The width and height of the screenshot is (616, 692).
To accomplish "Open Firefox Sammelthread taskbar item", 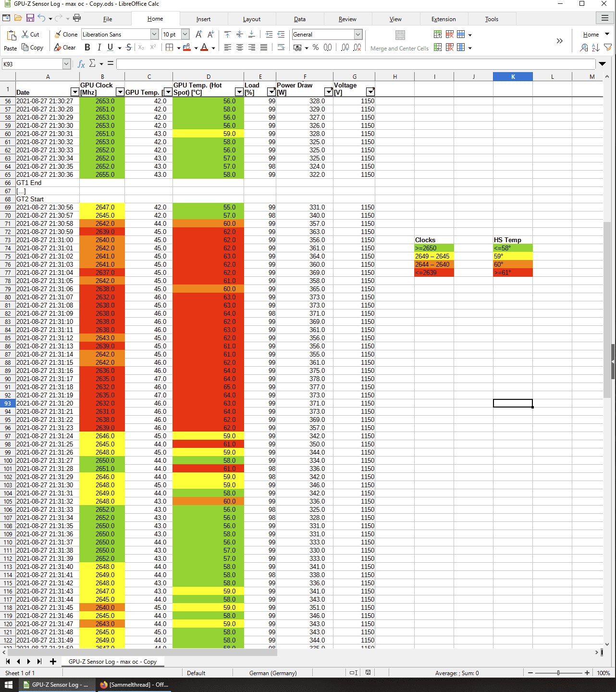I will pyautogui.click(x=134, y=685).
